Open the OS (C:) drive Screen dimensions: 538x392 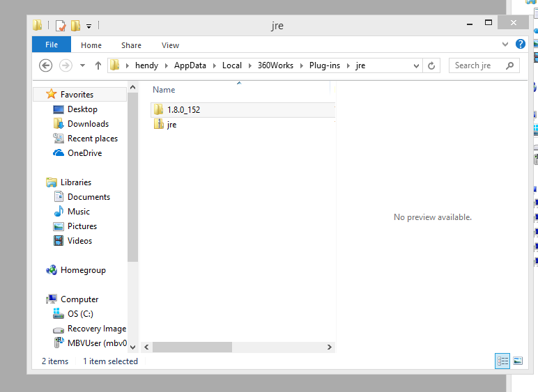(80, 314)
